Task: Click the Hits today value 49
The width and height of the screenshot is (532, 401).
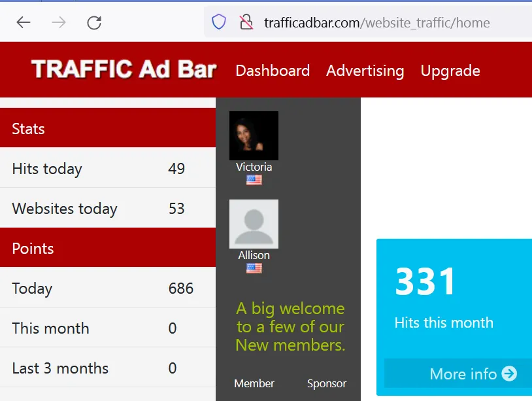Action: (176, 168)
